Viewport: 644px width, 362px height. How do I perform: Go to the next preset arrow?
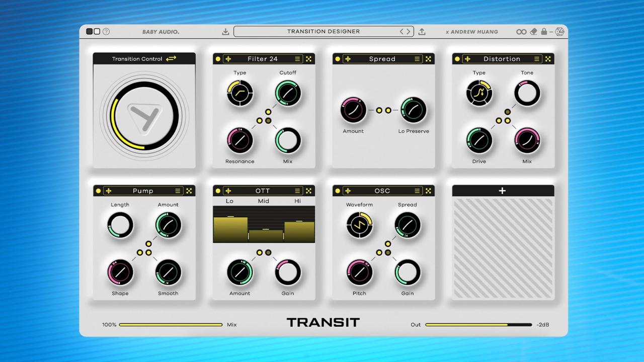pyautogui.click(x=409, y=32)
